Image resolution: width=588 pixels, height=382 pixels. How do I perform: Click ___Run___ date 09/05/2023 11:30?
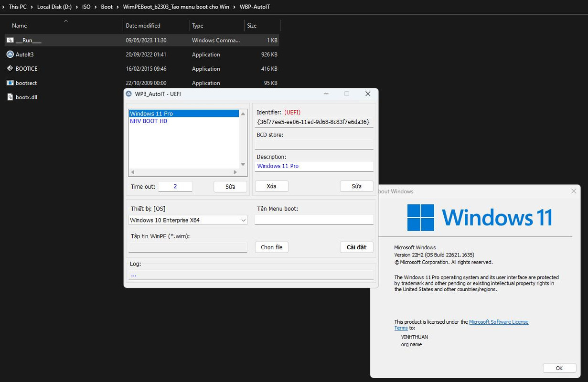(146, 40)
